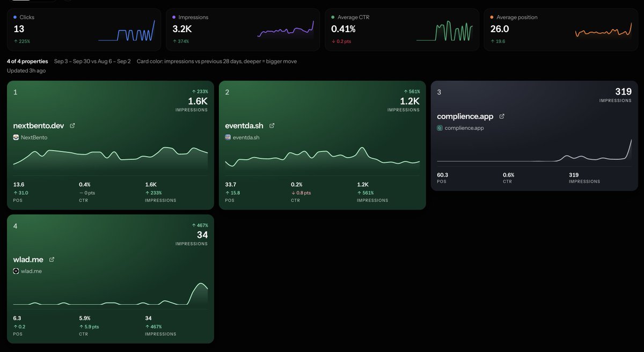Viewport: 644px width, 352px height.
Task: Click the 225% change under Clicks
Action: click(x=23, y=41)
